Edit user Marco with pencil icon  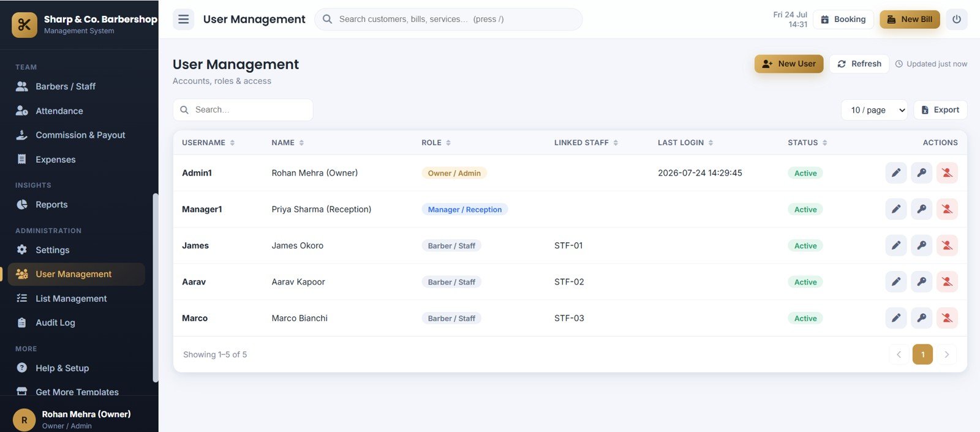click(x=895, y=318)
